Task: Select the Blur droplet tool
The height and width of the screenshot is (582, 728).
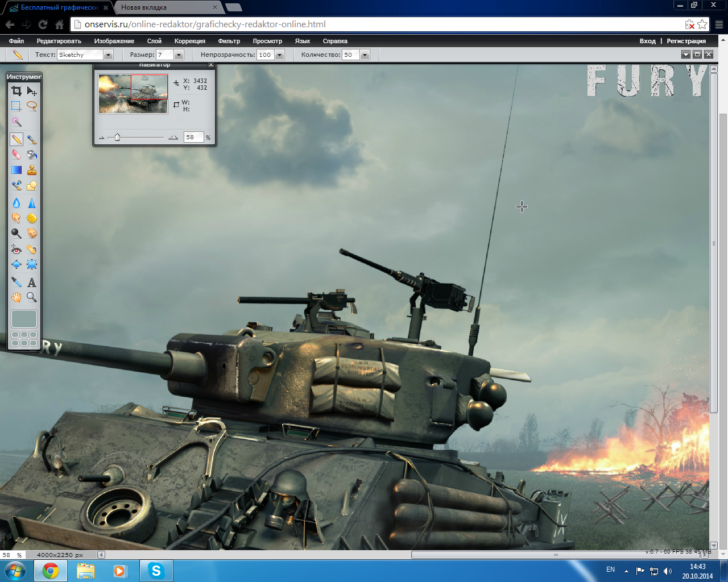Action: click(x=16, y=203)
